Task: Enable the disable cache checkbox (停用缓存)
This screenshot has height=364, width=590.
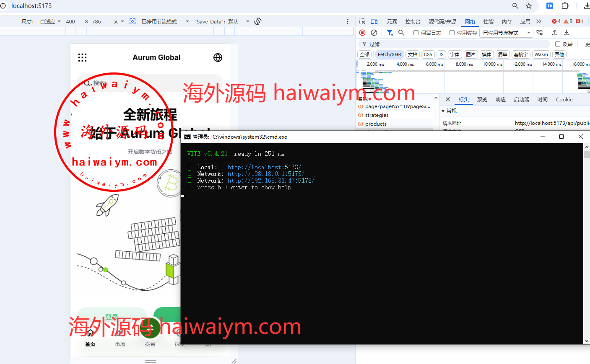Action: (x=452, y=33)
